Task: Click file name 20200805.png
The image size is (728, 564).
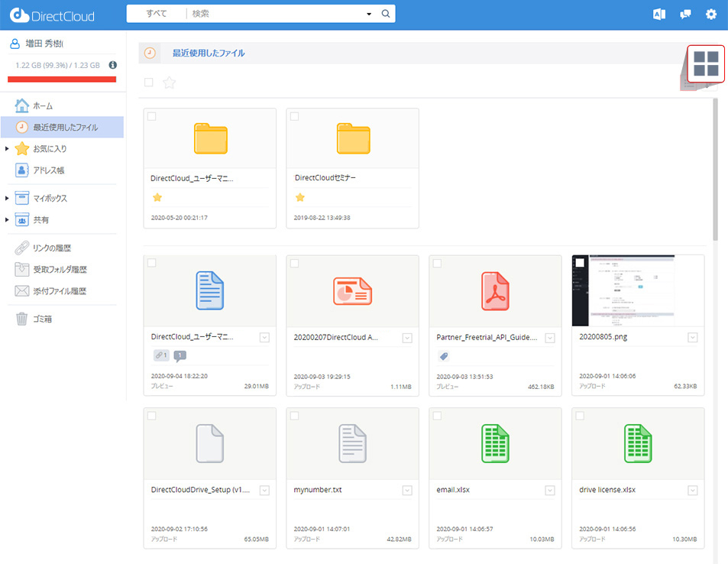Action: pyautogui.click(x=603, y=337)
